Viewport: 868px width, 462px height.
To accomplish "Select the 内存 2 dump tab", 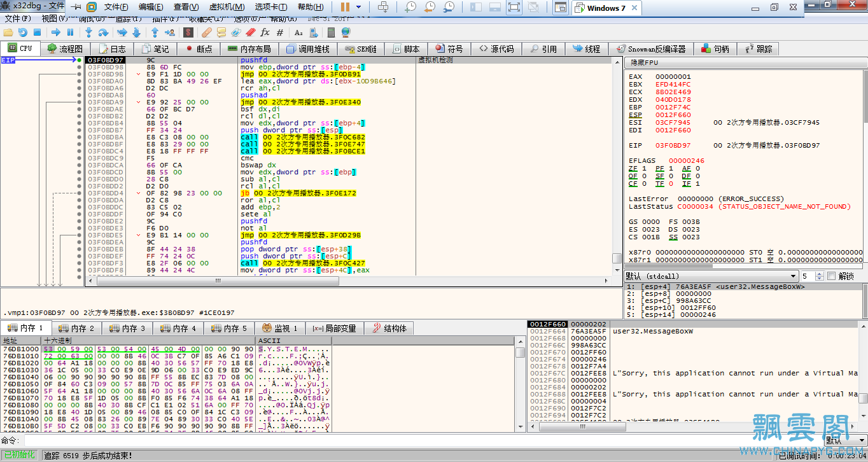I will click(76, 328).
